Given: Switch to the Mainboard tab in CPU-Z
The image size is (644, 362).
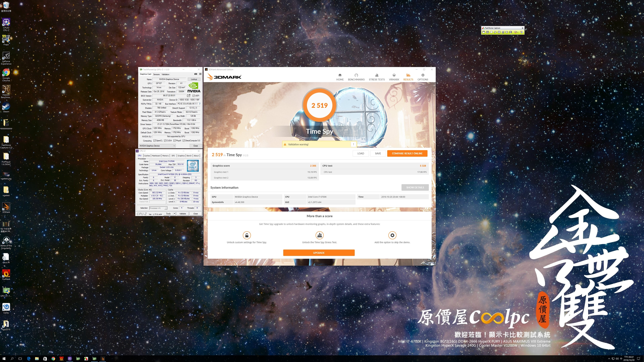Looking at the screenshot, I should click(156, 156).
